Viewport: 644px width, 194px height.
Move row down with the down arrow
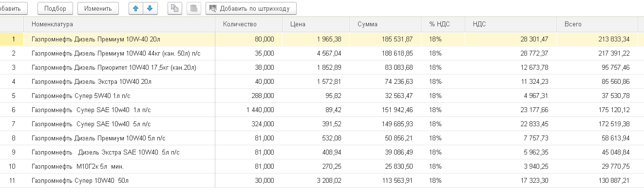point(150,8)
